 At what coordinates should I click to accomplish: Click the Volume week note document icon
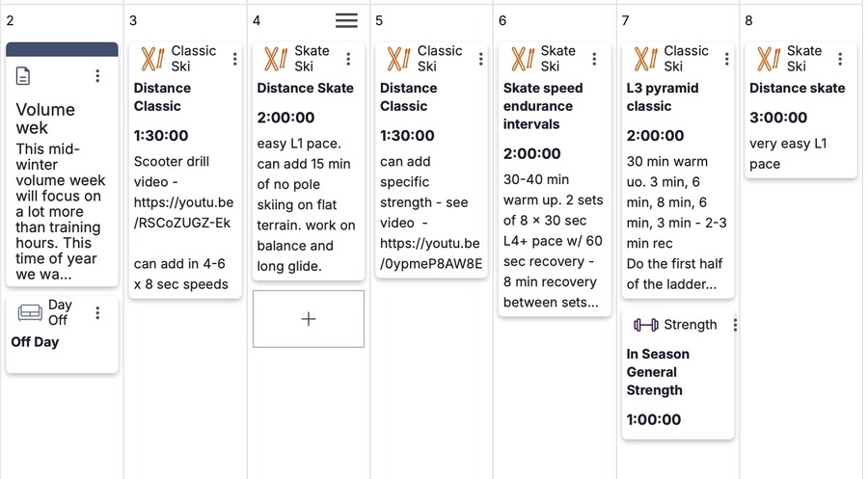[23, 76]
